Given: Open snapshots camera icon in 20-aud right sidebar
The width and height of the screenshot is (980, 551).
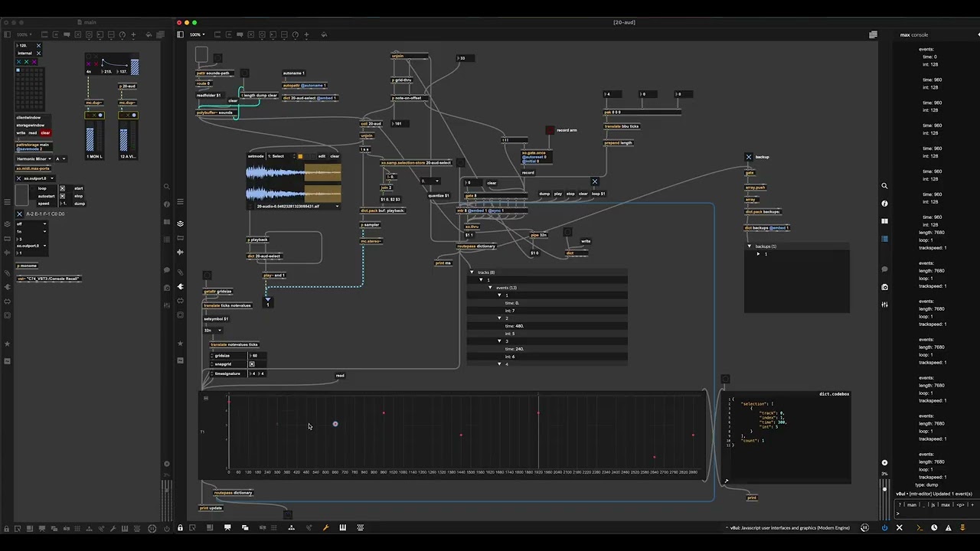Looking at the screenshot, I should pyautogui.click(x=884, y=287).
